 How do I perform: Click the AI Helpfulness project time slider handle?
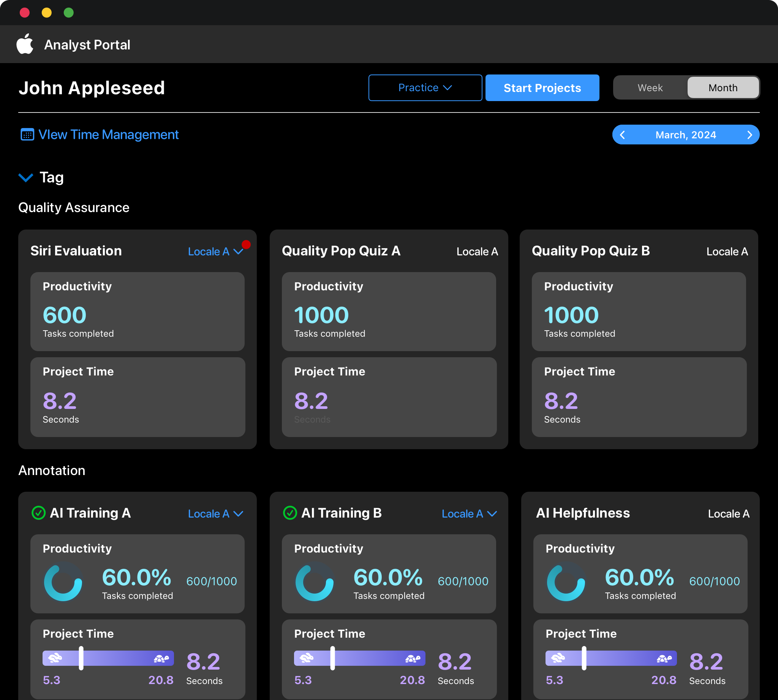pyautogui.click(x=584, y=658)
